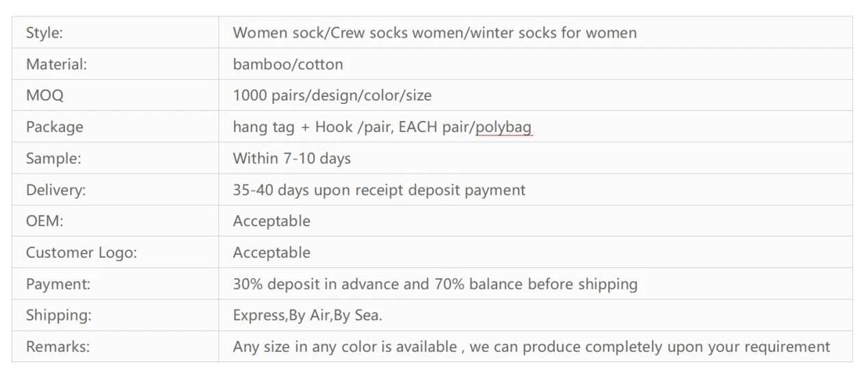Select the 'bamboo/cotton' value cell
868x369 pixels.
[536, 64]
